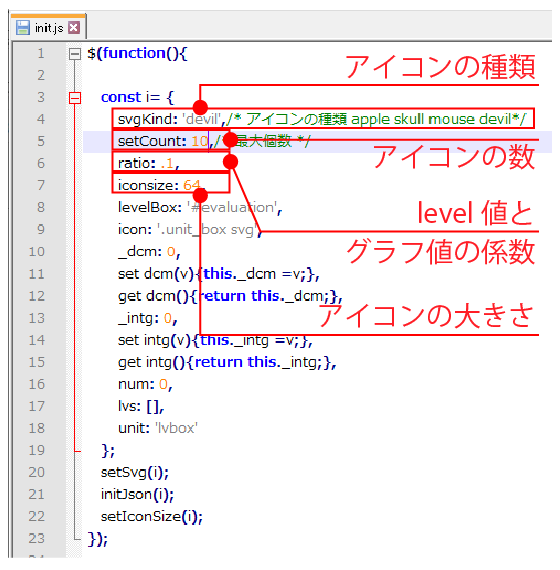560x570 pixels.
Task: Click the setIconSize(i); call
Action: (x=152, y=517)
